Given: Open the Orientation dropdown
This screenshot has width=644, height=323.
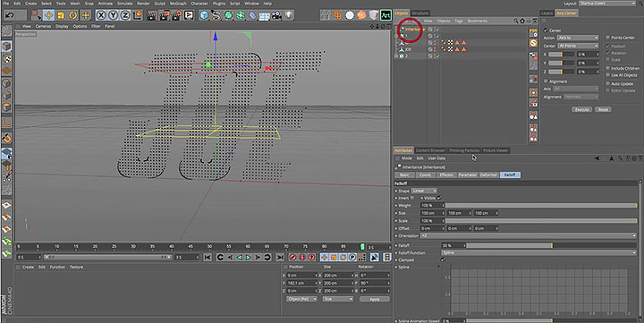Looking at the screenshot, I should [529, 236].
